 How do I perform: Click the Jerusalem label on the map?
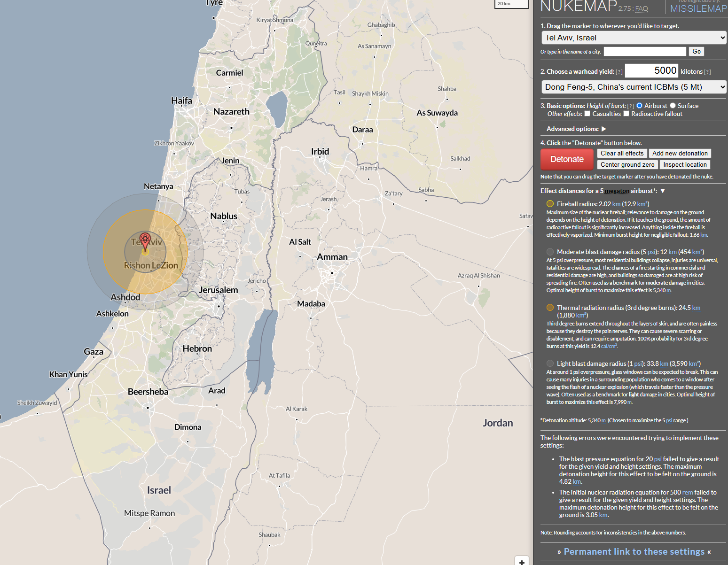(219, 290)
